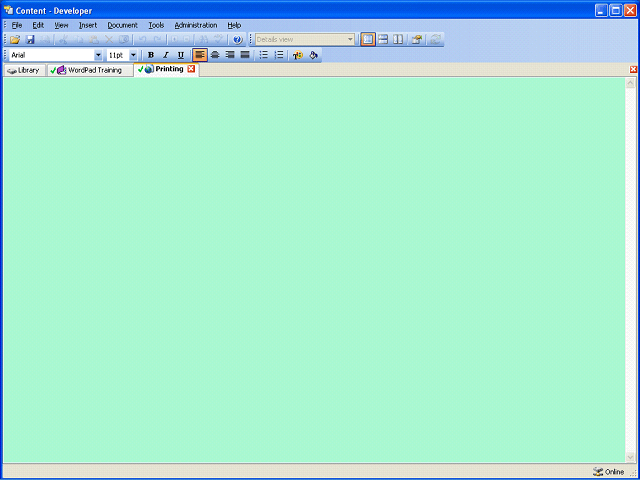Toggle bold formatting

[x=151, y=55]
